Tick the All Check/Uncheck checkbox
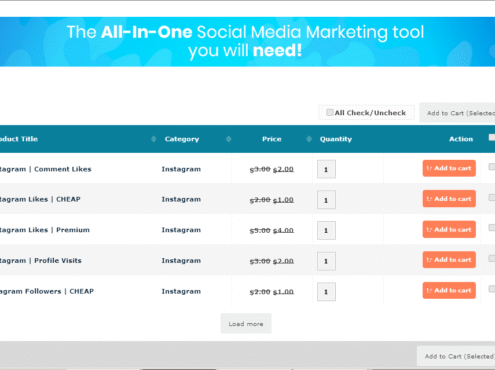This screenshot has width=495, height=370. pos(329,112)
